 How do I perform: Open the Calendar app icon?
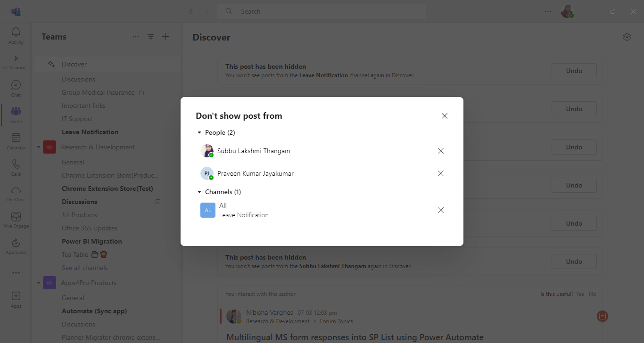pyautogui.click(x=16, y=141)
